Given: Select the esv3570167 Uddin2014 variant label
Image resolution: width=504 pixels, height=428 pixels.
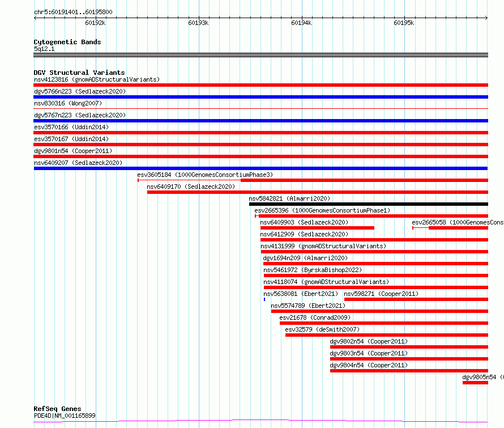Looking at the screenshot, I should [71, 139].
